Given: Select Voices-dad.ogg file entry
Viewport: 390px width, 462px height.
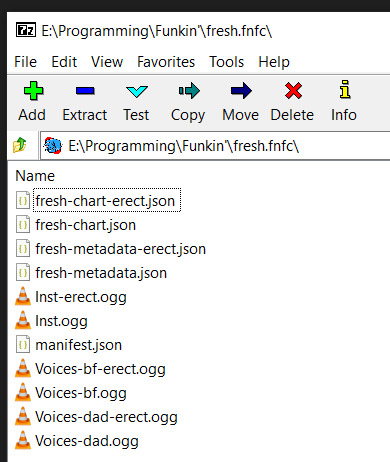Looking at the screenshot, I should [87, 441].
